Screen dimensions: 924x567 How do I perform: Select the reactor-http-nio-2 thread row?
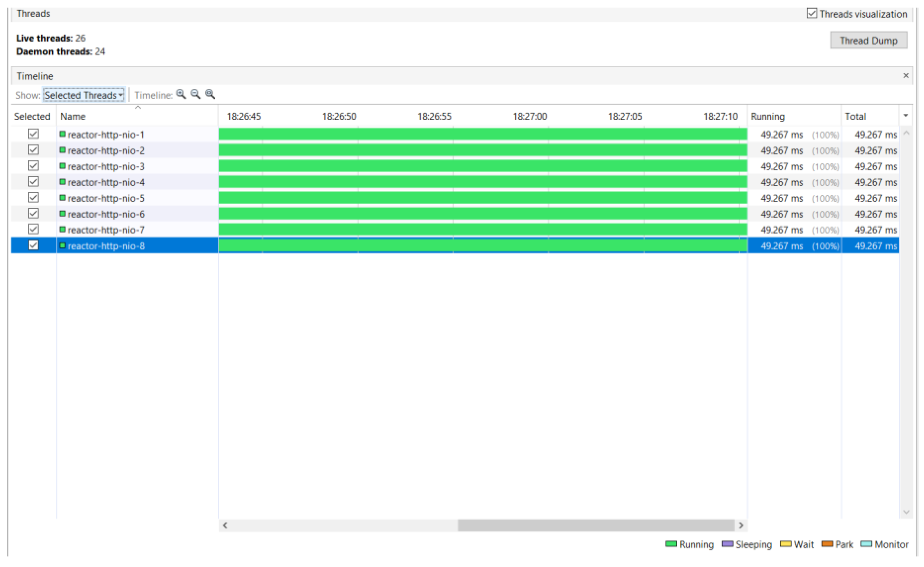(106, 150)
